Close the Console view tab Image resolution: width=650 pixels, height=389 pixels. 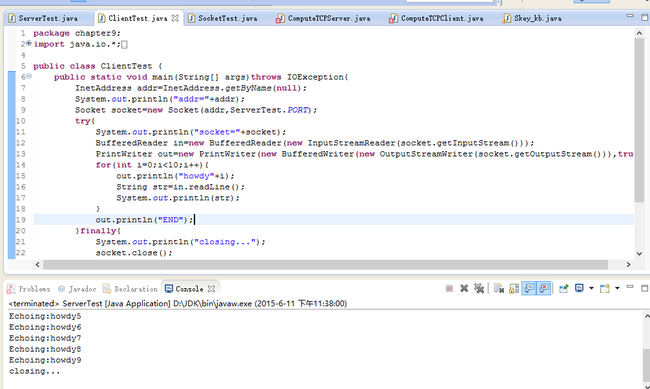pyautogui.click(x=211, y=289)
